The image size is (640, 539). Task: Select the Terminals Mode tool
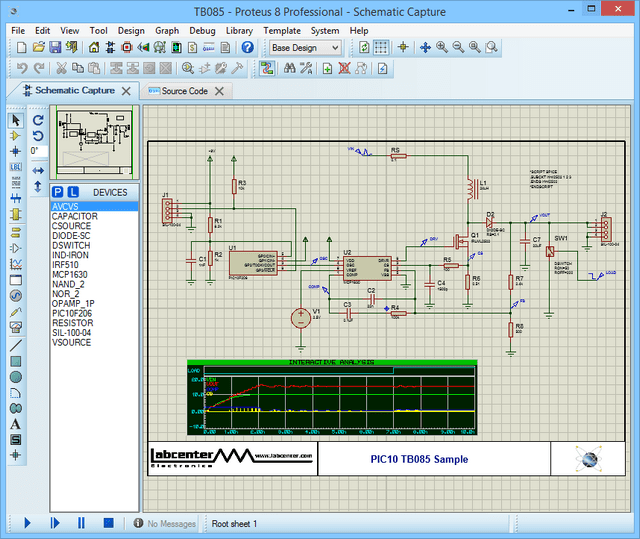tap(16, 233)
